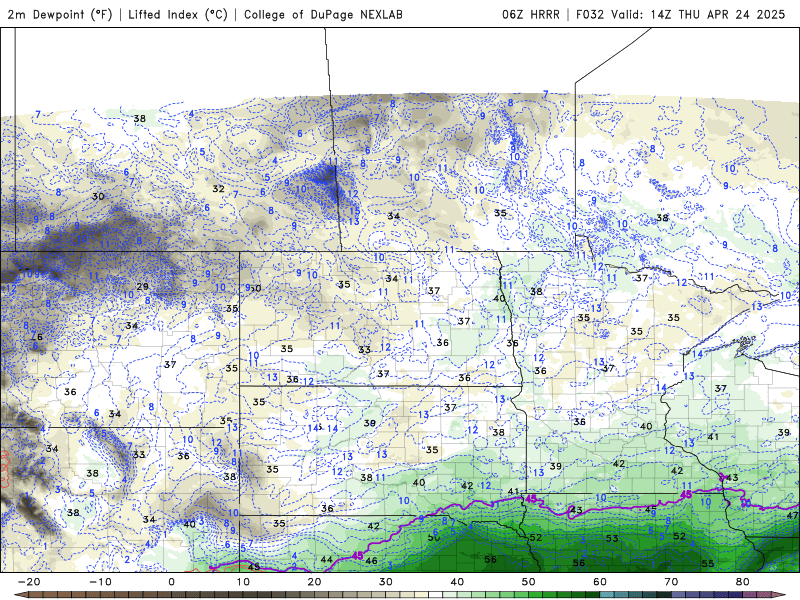
Task: Click the '0' color scale label
Action: coord(171,582)
